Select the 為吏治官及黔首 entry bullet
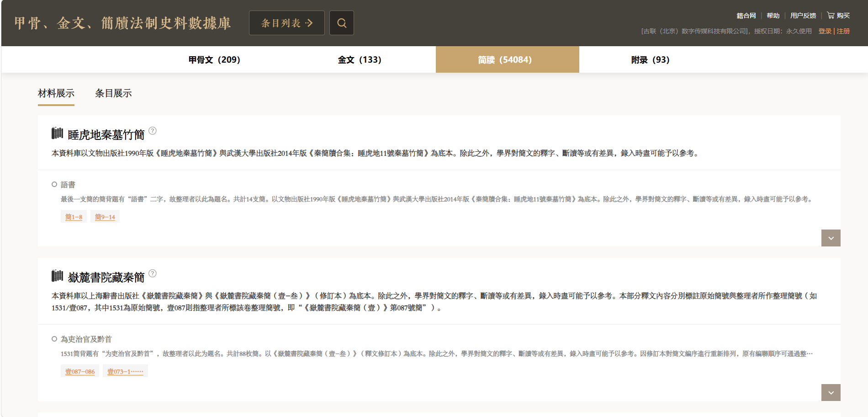The image size is (868, 417). (54, 339)
